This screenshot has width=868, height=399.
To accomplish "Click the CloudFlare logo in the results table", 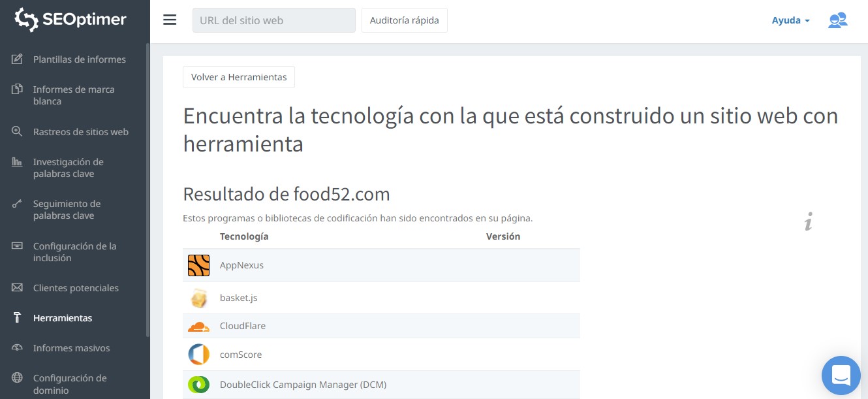I will coord(198,325).
